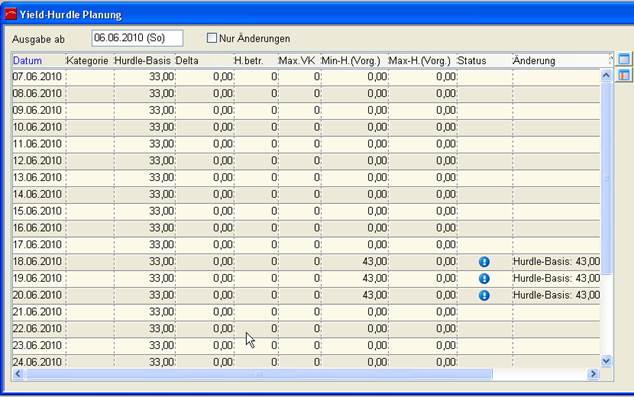This screenshot has height=397, width=634.
Task: Click the Kategorie column header
Action: (90, 61)
